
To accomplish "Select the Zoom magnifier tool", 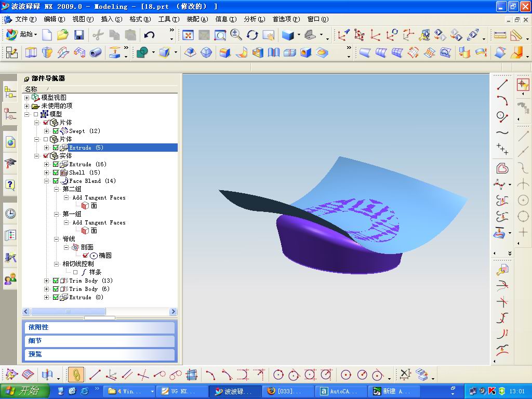I will pos(236,35).
